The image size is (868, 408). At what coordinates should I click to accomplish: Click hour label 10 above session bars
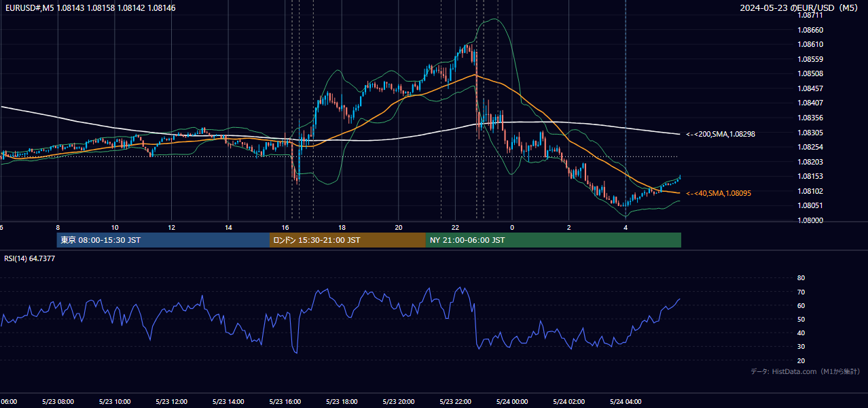pos(115,228)
